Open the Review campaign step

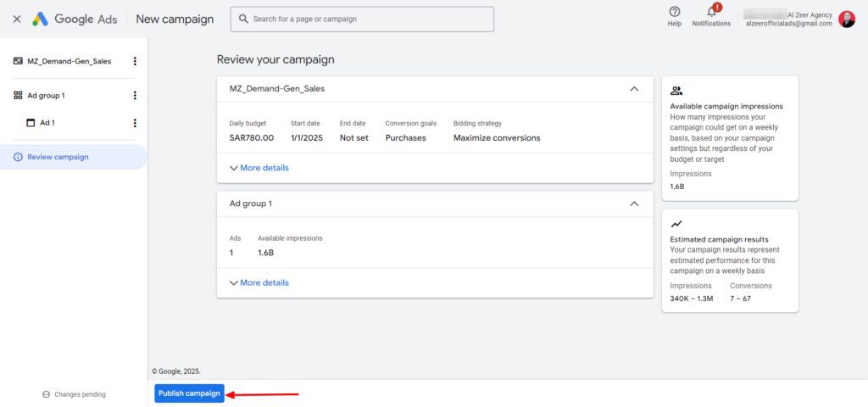(73, 157)
